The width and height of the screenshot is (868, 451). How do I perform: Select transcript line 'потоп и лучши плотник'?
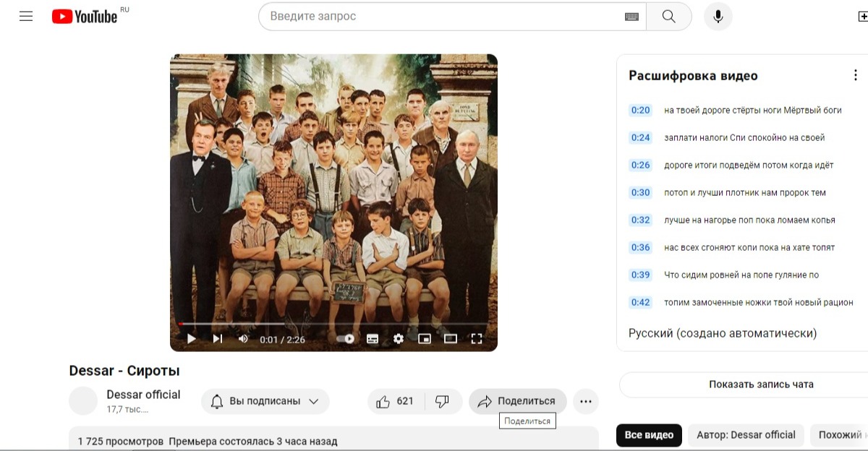coord(745,192)
